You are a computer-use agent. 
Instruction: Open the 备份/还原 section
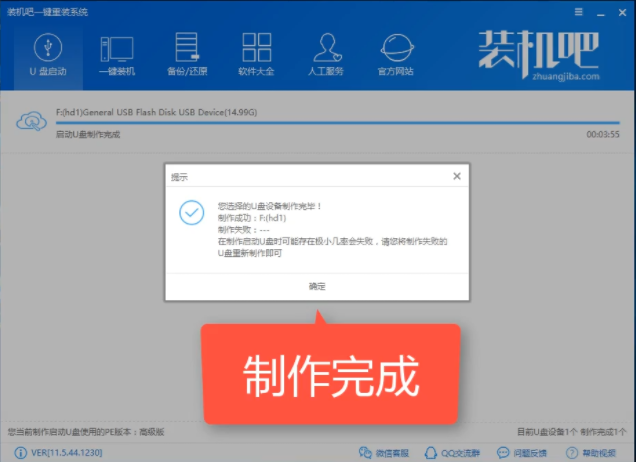187,55
